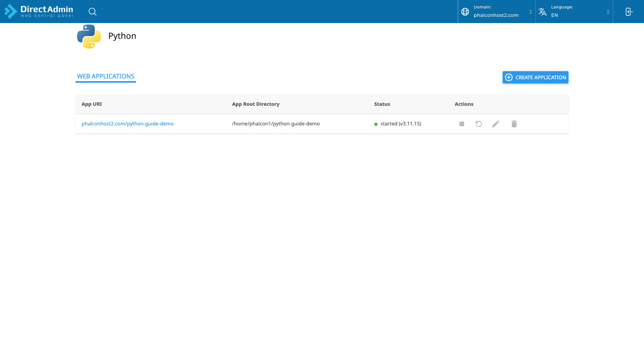Restart the python-guide-demo application
The height and width of the screenshot is (362, 644).
(x=478, y=124)
